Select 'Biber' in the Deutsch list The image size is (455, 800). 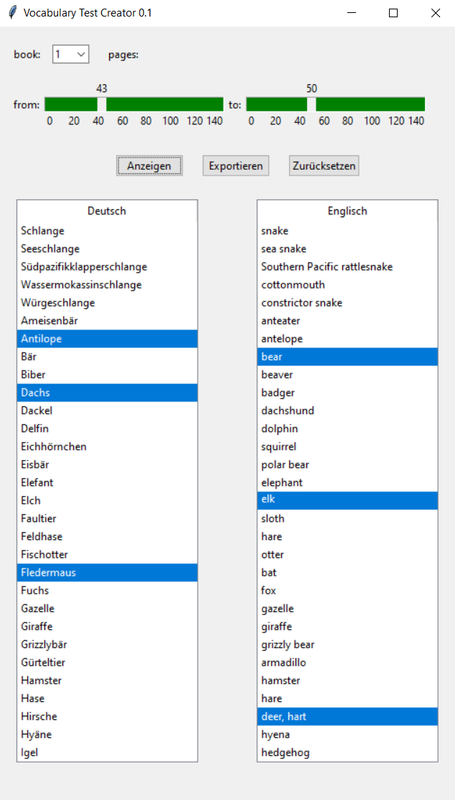tap(107, 374)
